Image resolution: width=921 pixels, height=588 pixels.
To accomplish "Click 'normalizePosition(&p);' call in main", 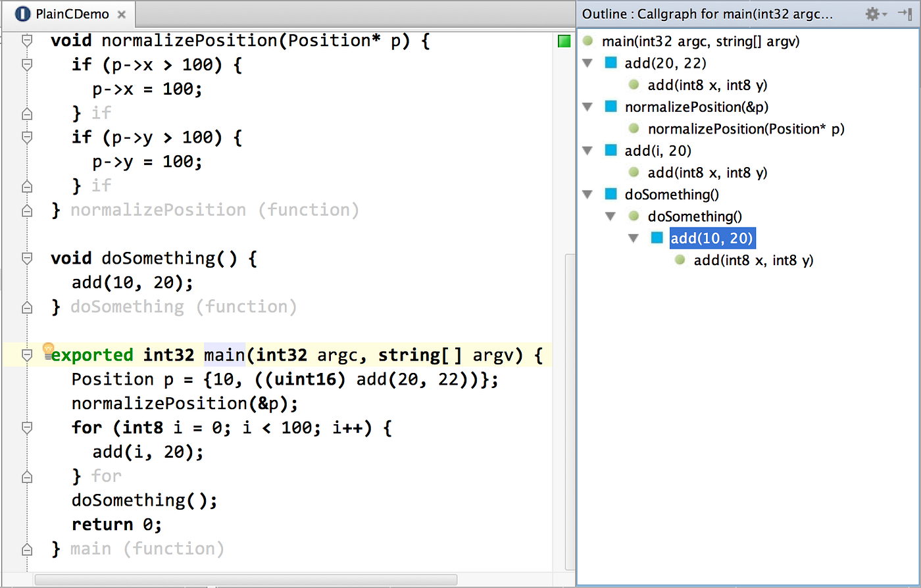I will tap(185, 403).
